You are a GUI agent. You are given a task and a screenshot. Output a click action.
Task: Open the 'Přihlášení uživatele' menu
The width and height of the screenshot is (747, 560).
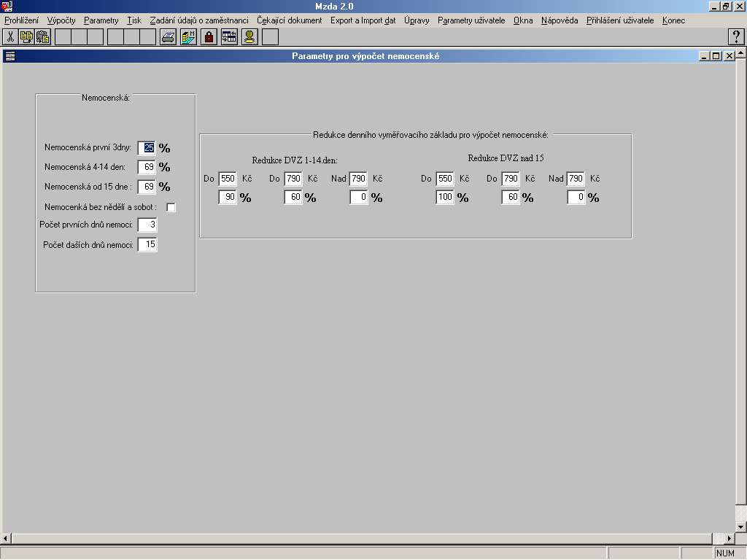(620, 20)
